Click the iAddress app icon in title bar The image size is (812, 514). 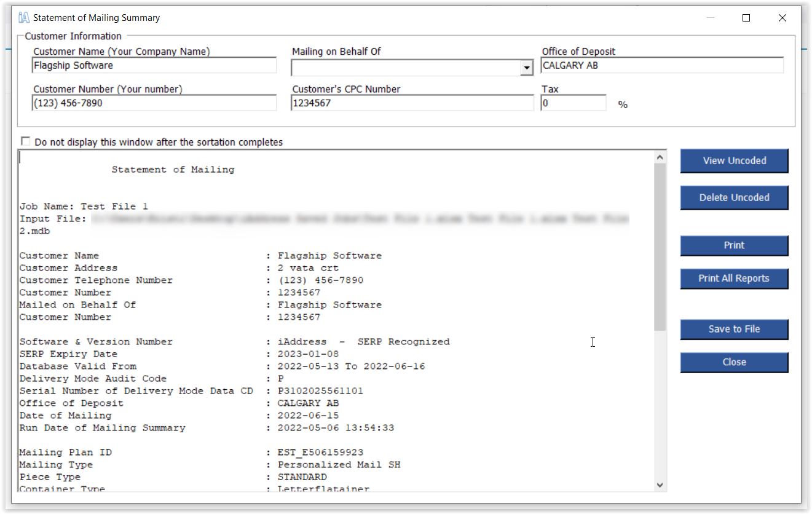click(x=24, y=18)
